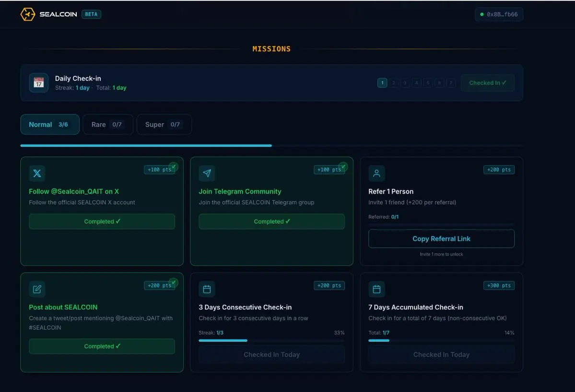Click the Streak 1/3 progress bar
The width and height of the screenshot is (575, 392).
coord(272,340)
